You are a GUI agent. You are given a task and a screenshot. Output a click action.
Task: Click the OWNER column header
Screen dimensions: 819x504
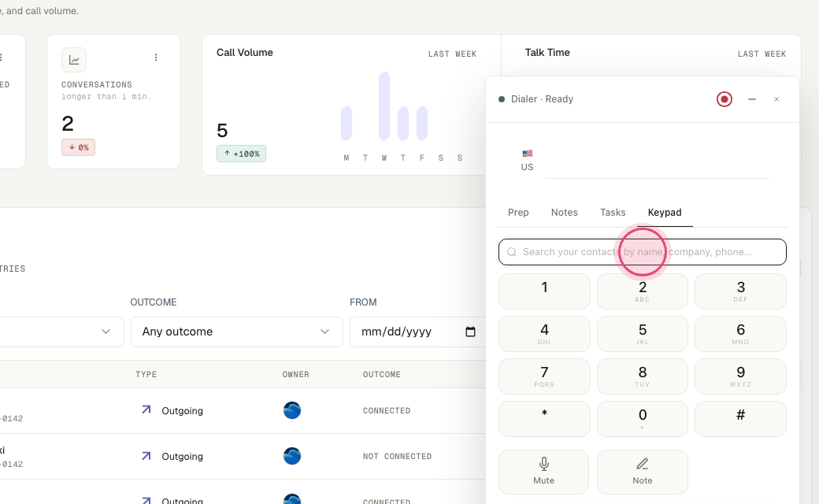tap(295, 375)
